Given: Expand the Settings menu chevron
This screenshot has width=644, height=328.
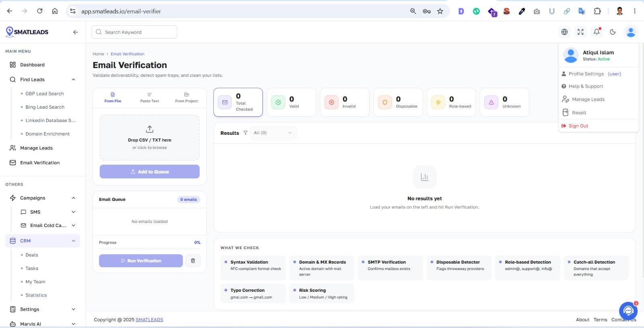Looking at the screenshot, I should coord(73,309).
